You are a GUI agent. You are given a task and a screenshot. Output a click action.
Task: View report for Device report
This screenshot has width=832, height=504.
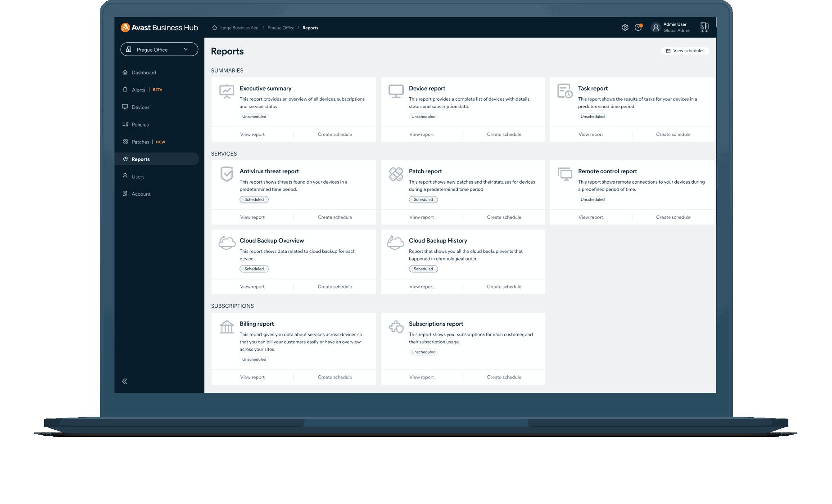click(421, 134)
